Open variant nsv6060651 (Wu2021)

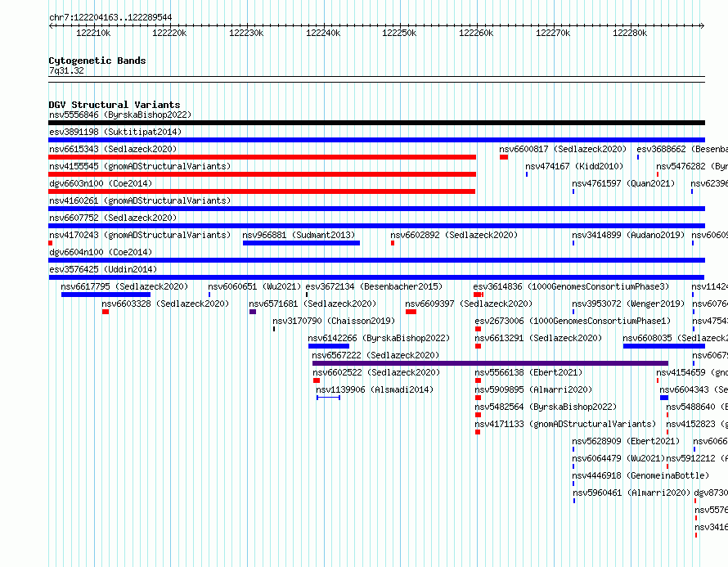pyautogui.click(x=254, y=286)
